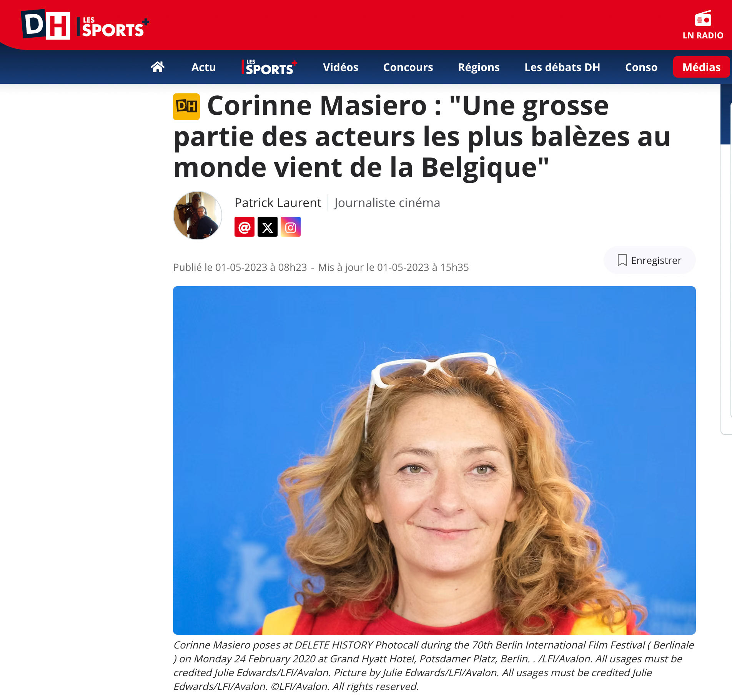Click the Les Sports+ header logo
Viewport: 732px width, 700px height.
tap(113, 27)
